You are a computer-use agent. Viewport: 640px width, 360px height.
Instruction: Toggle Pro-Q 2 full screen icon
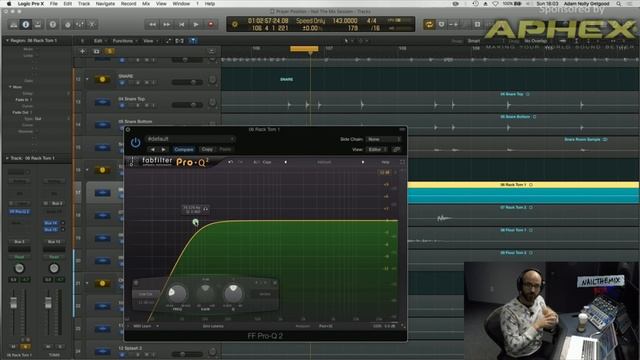[402, 162]
